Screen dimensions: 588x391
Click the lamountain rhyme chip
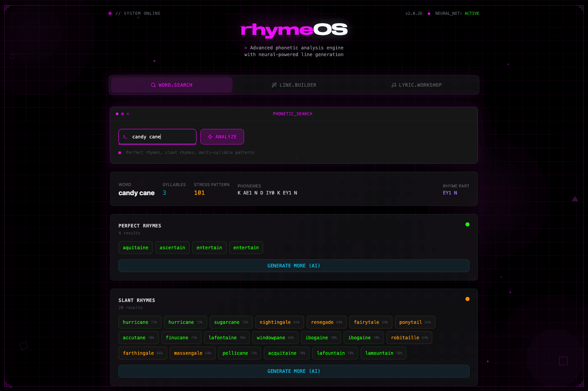point(384,353)
